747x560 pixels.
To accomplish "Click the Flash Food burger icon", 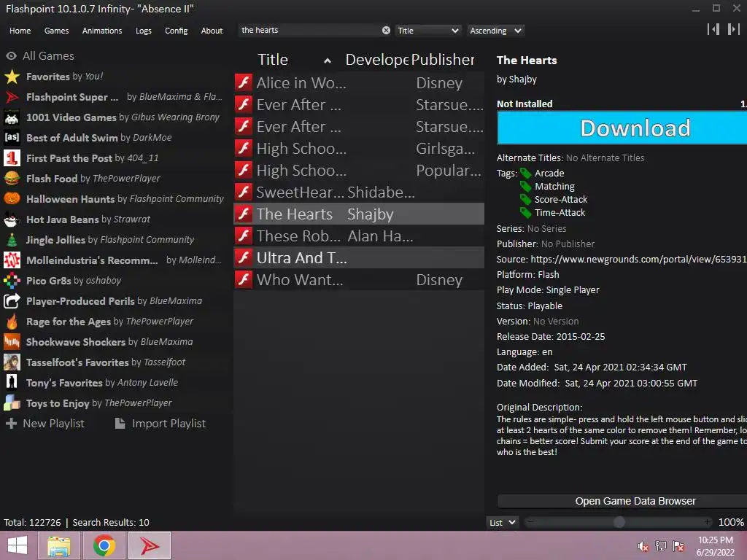I will (12, 179).
